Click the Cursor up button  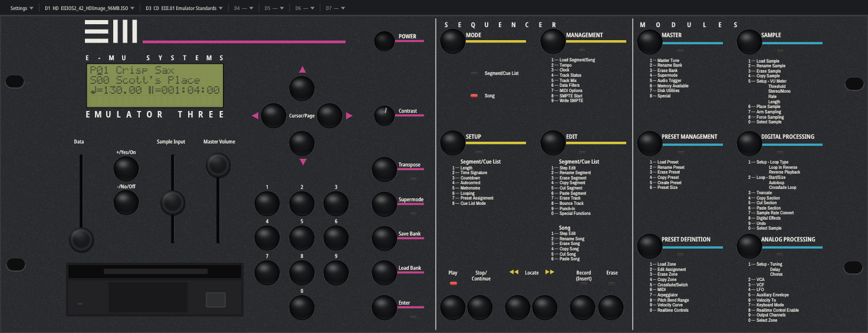coord(302,88)
